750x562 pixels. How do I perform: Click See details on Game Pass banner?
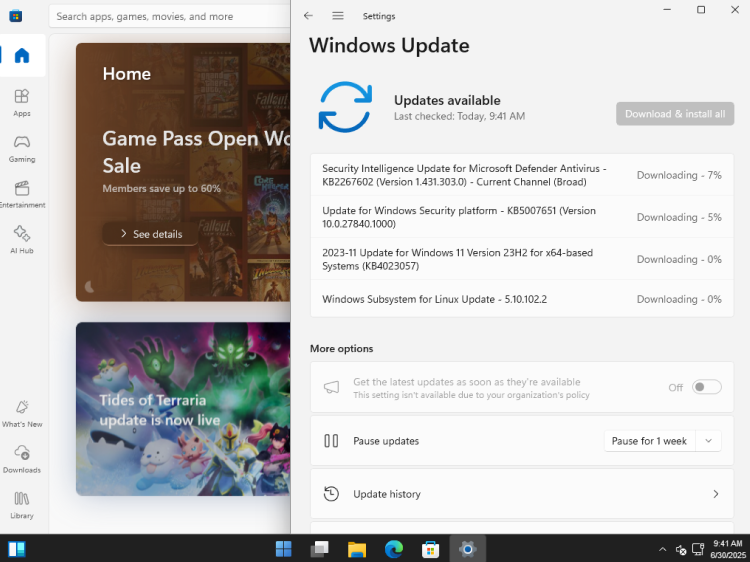point(151,234)
